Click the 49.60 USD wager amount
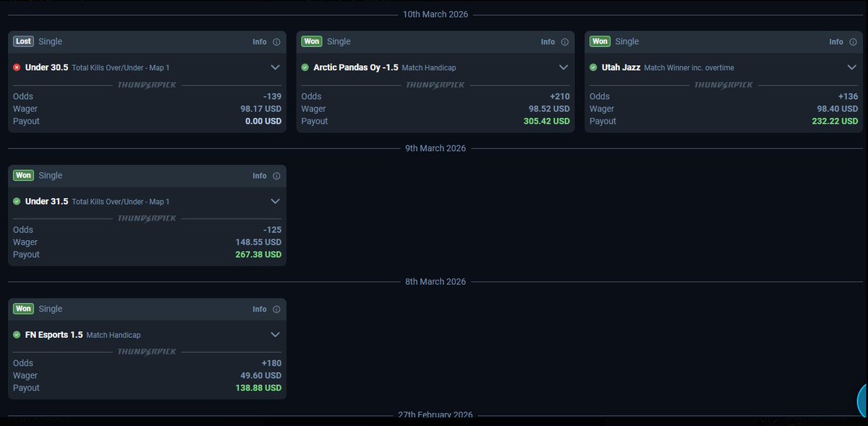868x426 pixels. [260, 375]
